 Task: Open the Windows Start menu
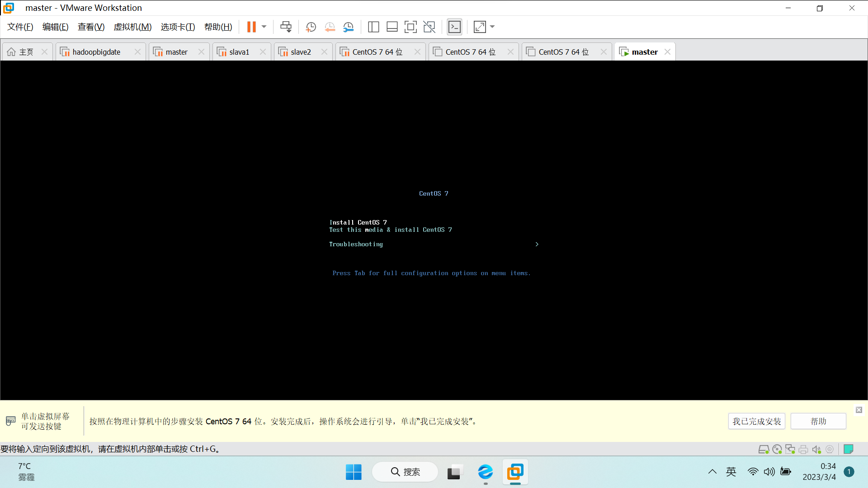[354, 472]
